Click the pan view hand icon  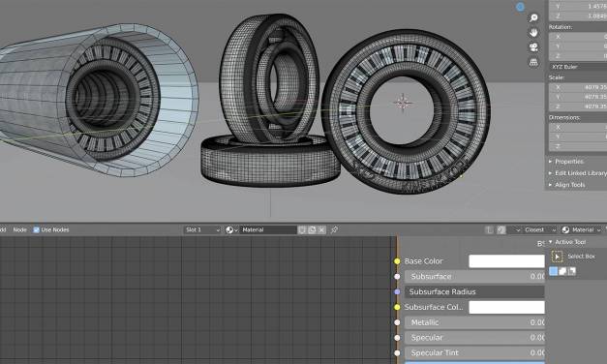pos(533,33)
